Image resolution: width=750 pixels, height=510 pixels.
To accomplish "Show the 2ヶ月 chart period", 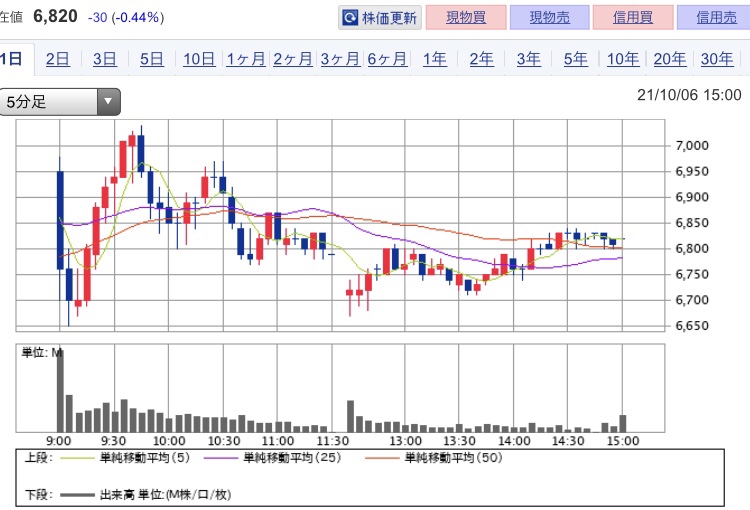I will (x=293, y=59).
